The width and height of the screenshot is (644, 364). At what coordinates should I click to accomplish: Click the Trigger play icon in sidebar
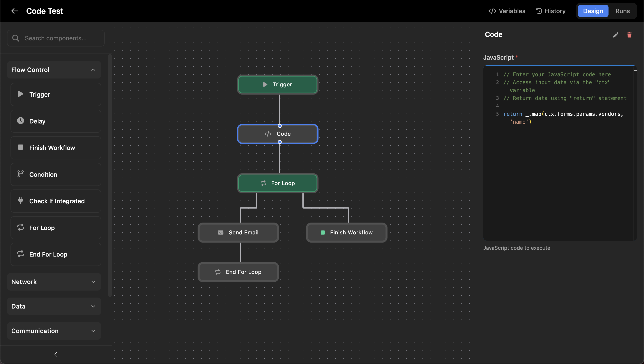tap(21, 94)
